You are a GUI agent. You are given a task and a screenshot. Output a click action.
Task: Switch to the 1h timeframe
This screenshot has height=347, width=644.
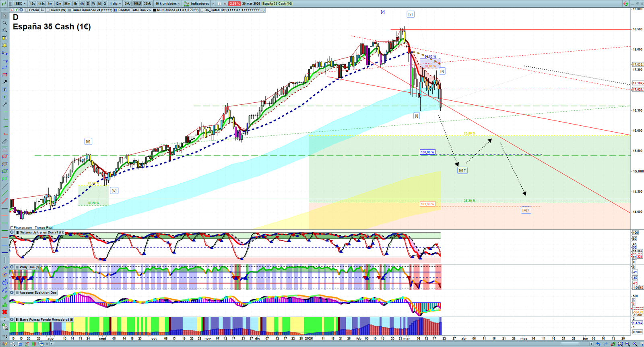[75, 4]
